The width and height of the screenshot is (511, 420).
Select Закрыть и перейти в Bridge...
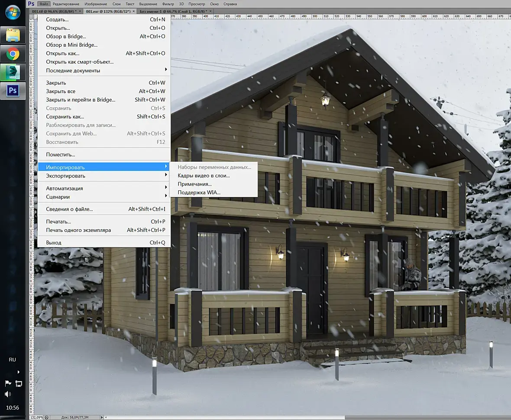(x=104, y=99)
